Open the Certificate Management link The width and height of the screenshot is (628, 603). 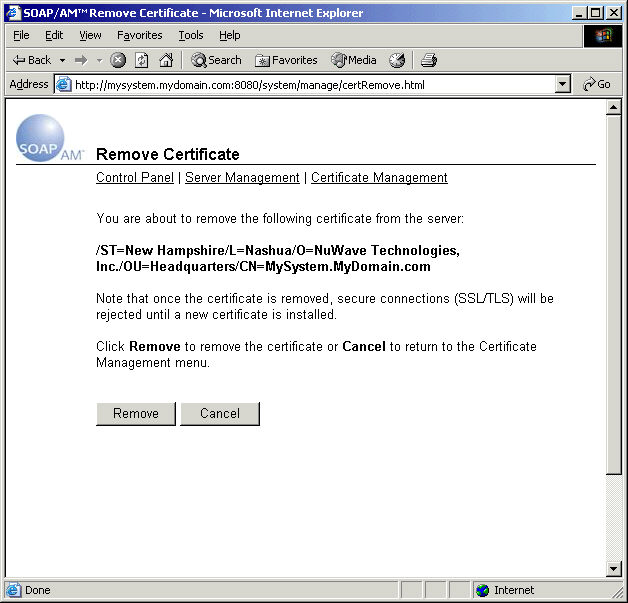coord(379,178)
